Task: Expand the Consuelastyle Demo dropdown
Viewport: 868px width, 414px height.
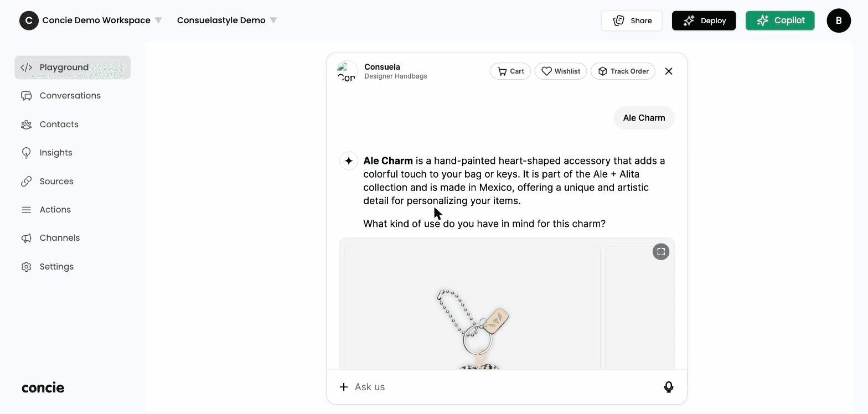Action: [227, 20]
